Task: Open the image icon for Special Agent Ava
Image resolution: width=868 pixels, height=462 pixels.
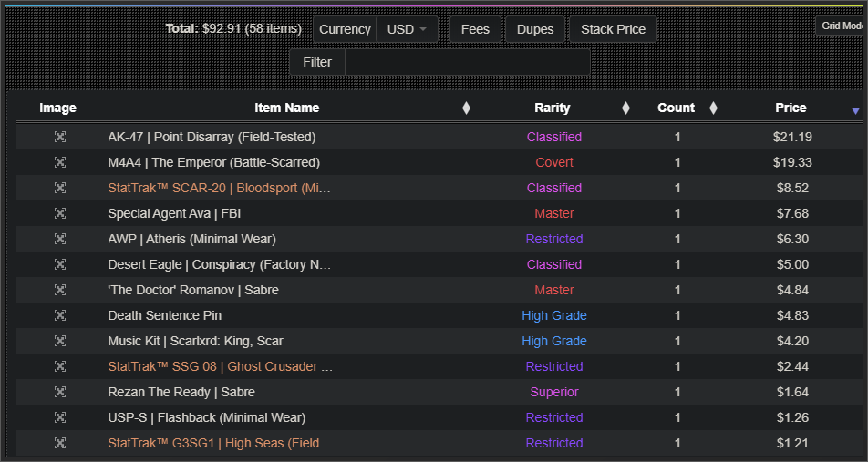Action: point(59,213)
